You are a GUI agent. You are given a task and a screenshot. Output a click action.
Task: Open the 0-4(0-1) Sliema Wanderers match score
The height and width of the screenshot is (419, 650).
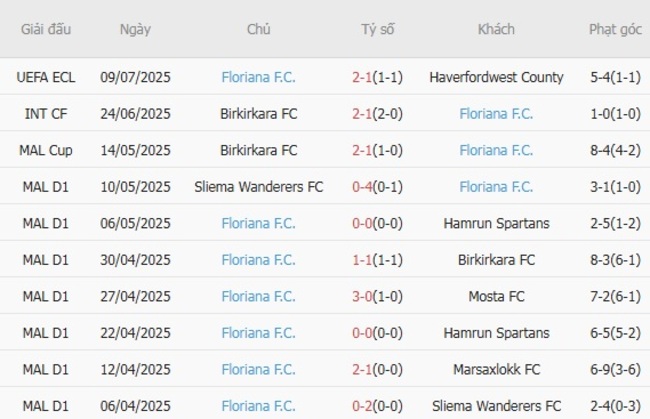click(x=378, y=187)
